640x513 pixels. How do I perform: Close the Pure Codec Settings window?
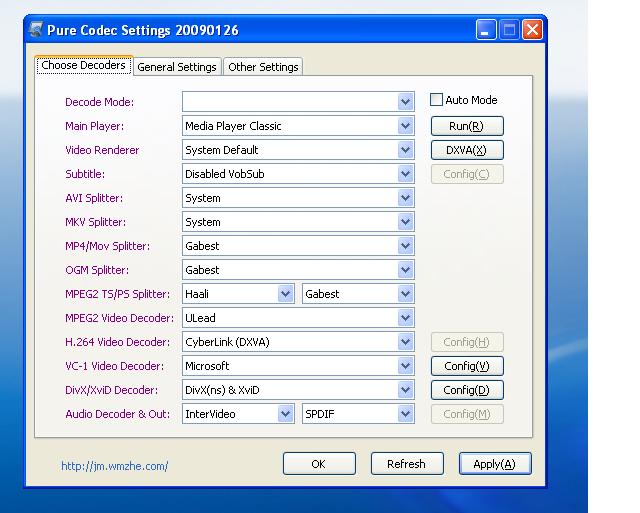tap(532, 30)
